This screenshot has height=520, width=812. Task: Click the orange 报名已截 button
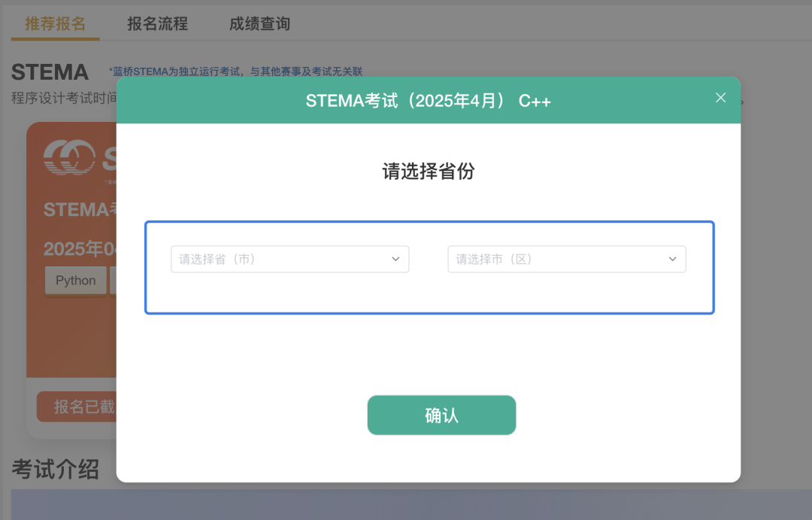(77, 407)
